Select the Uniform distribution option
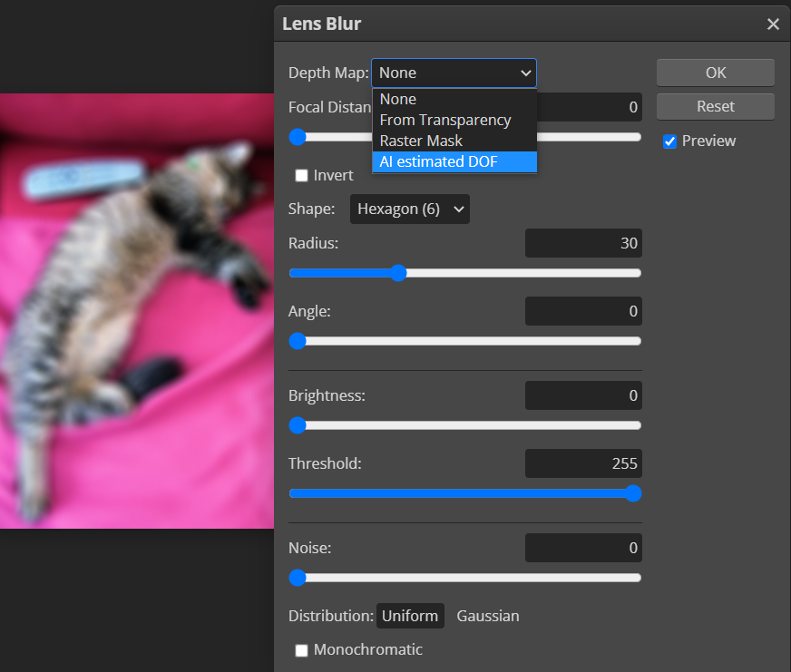Screen dimensions: 791x672 point(410,616)
